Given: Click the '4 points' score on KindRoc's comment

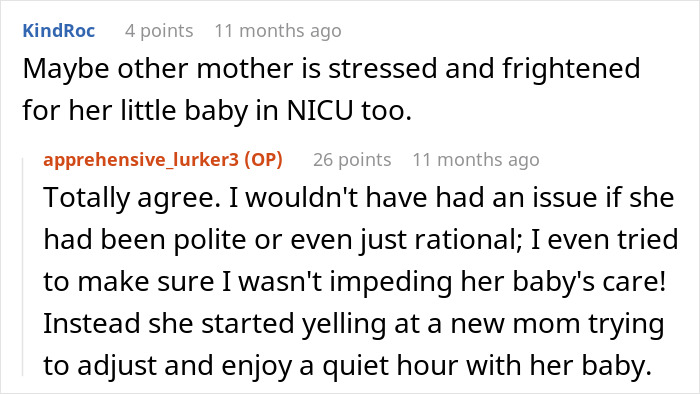Looking at the screenshot, I should click(x=159, y=31).
